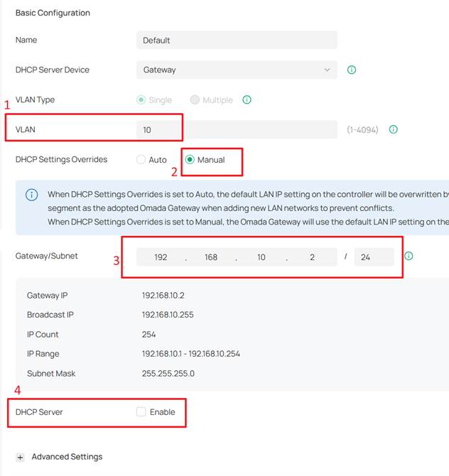Click the DHCP Server Device label
This screenshot has height=476, width=449.
point(52,70)
